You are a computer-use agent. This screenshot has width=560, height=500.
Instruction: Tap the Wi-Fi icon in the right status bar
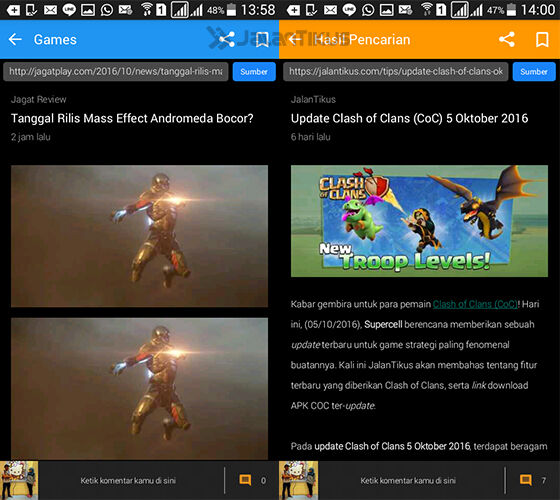[426, 10]
